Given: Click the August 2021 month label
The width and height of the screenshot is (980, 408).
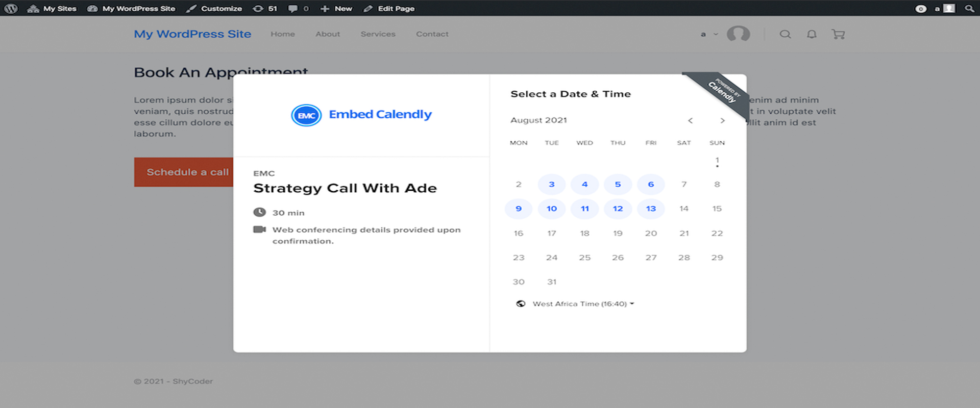Looking at the screenshot, I should point(538,120).
